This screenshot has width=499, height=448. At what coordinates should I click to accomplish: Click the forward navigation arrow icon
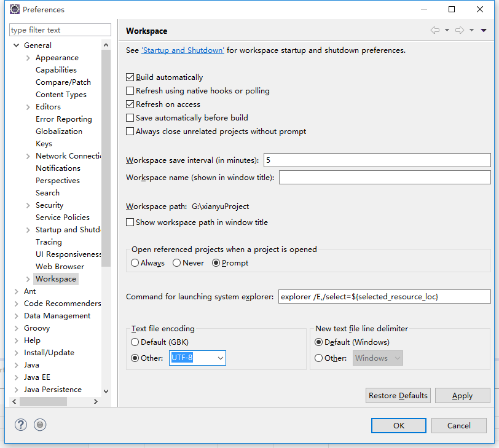460,30
